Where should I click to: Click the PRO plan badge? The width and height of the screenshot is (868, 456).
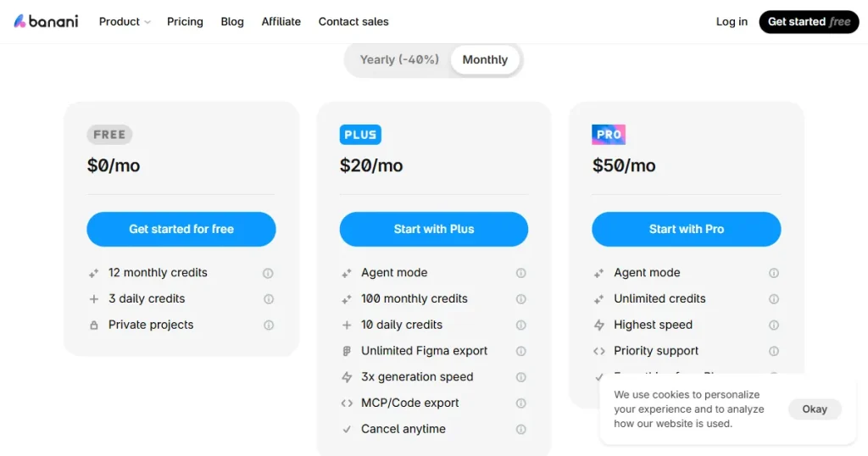609,135
